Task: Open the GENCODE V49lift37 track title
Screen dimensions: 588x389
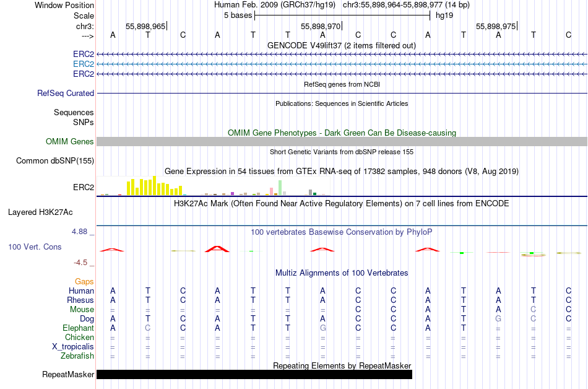Action: click(x=342, y=46)
